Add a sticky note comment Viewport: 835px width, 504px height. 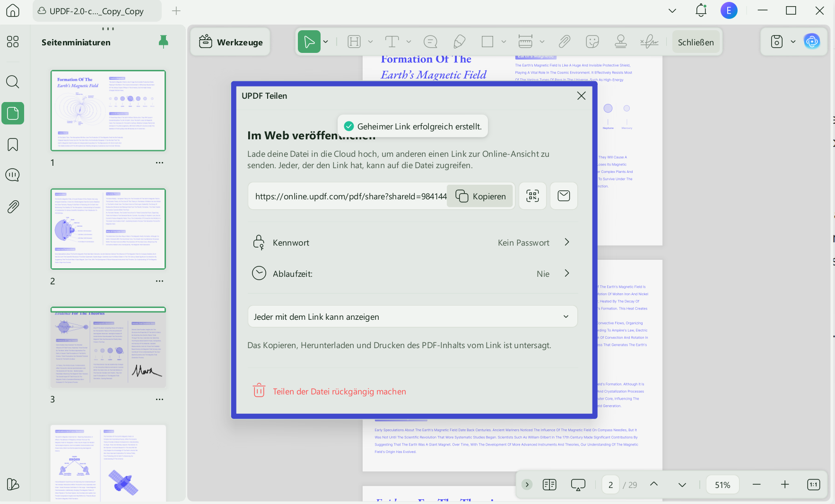pos(430,42)
